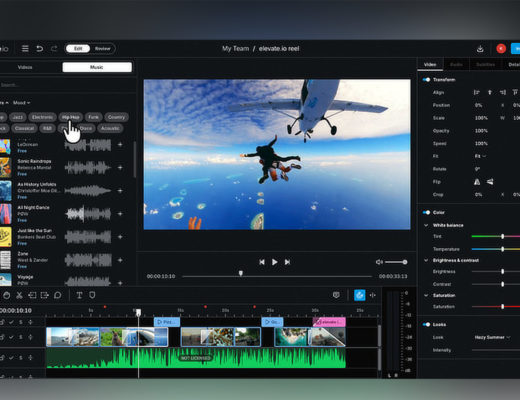Toggle the checkmark enable on the green audio track
The height and width of the screenshot is (400, 520).
pyautogui.click(x=11, y=358)
